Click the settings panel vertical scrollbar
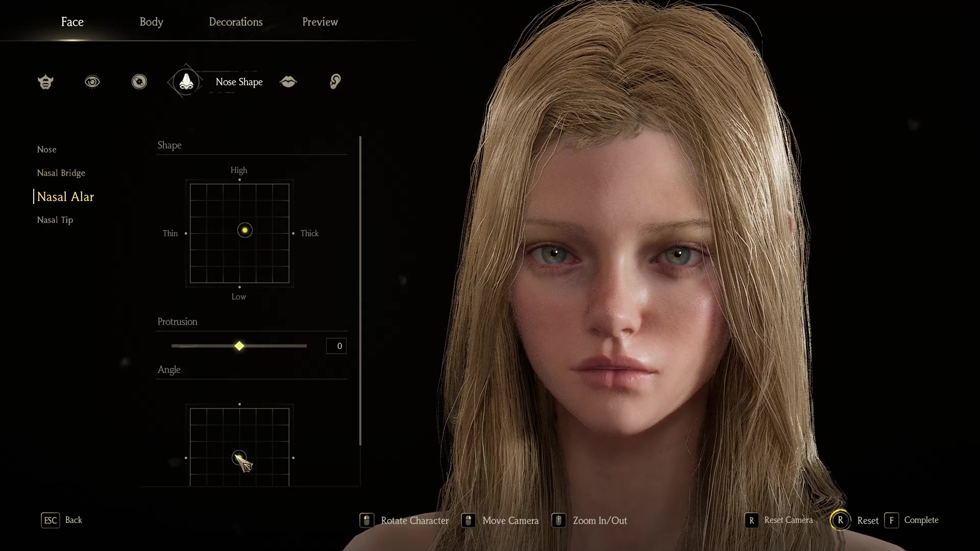Screen dimensions: 980x551 (x=360, y=291)
